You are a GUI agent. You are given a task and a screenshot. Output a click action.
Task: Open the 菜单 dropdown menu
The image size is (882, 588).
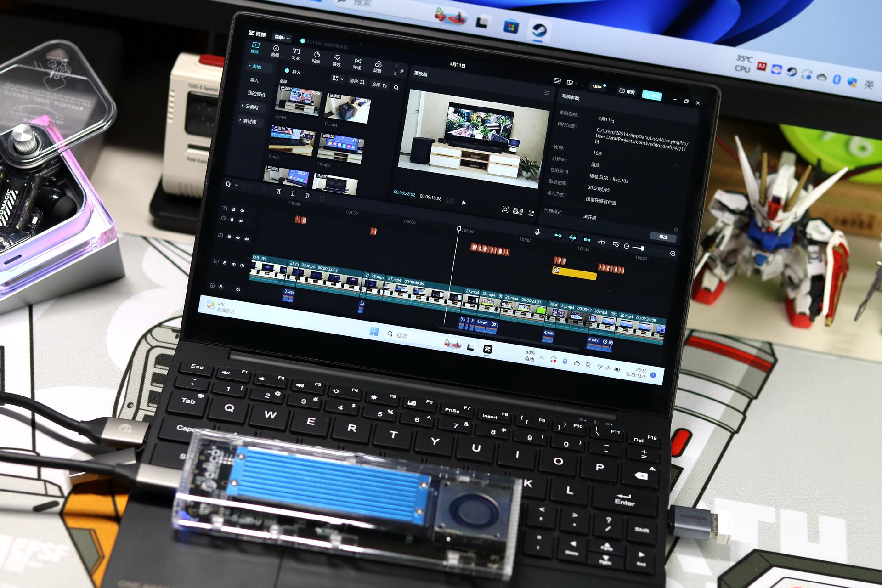pyautogui.click(x=282, y=37)
